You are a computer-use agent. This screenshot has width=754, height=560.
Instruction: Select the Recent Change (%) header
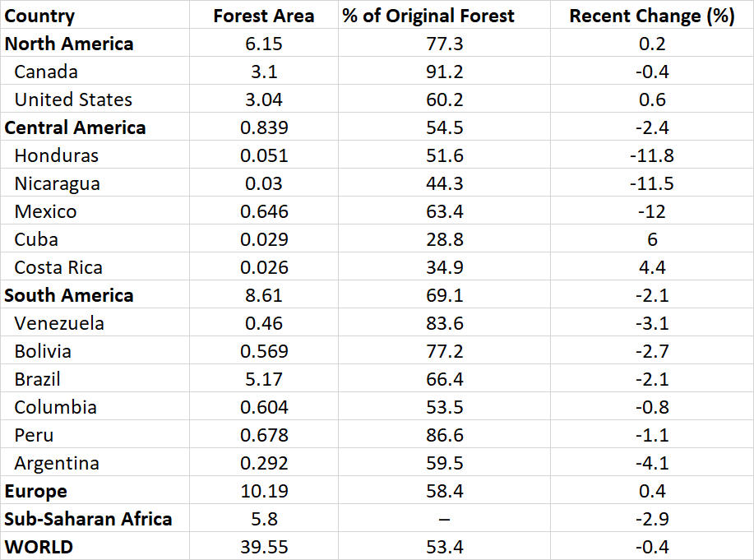(x=651, y=16)
